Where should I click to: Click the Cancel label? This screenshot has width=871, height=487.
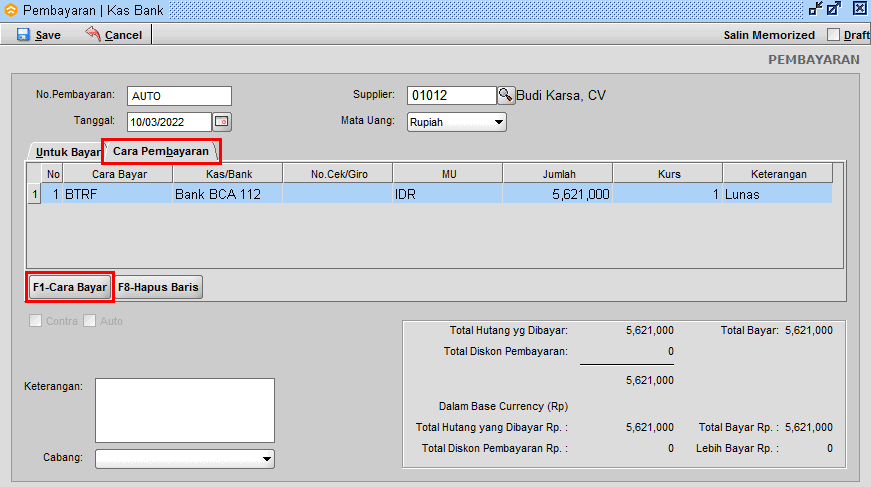pyautogui.click(x=123, y=35)
